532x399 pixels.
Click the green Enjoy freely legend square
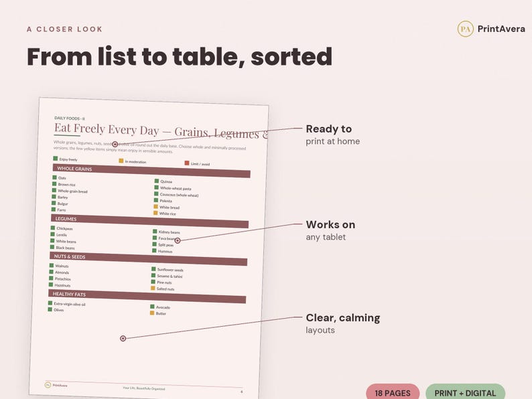56,158
